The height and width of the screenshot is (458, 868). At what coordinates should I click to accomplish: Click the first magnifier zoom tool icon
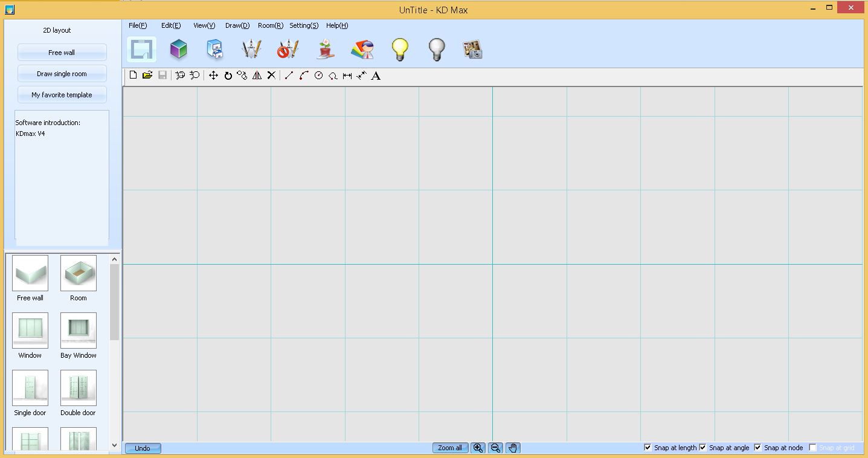coord(180,76)
